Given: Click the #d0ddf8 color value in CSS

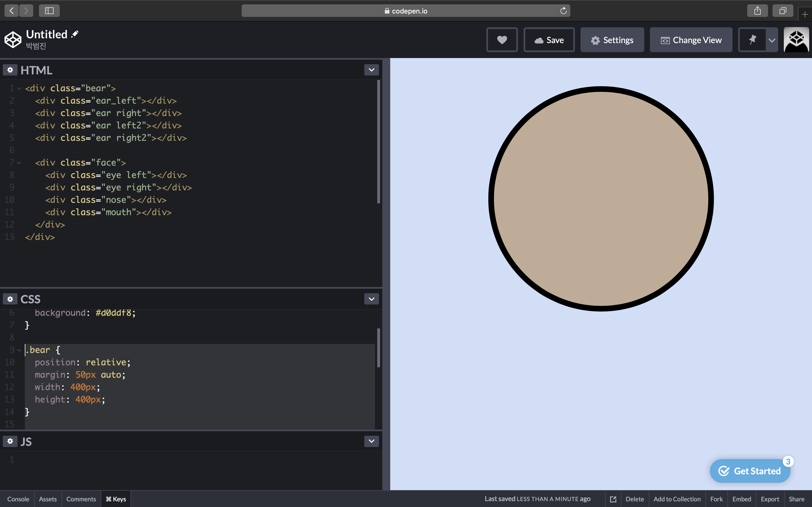Looking at the screenshot, I should pos(113,313).
